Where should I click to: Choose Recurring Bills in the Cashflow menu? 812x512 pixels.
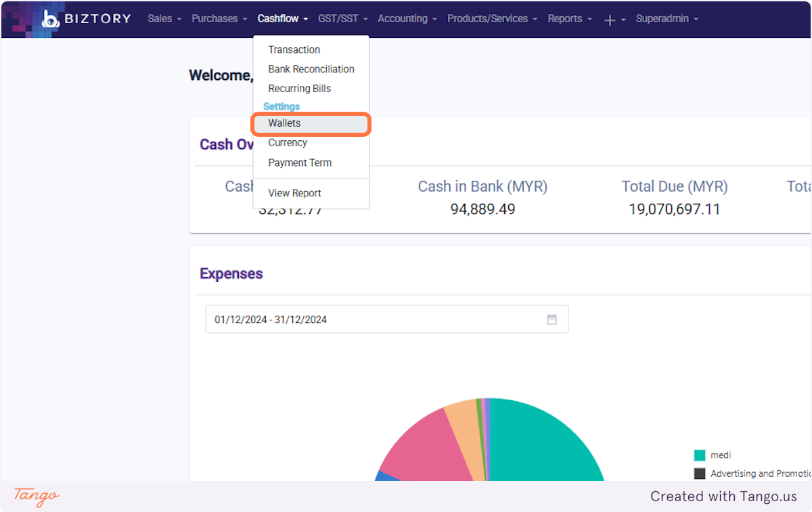click(311, 89)
